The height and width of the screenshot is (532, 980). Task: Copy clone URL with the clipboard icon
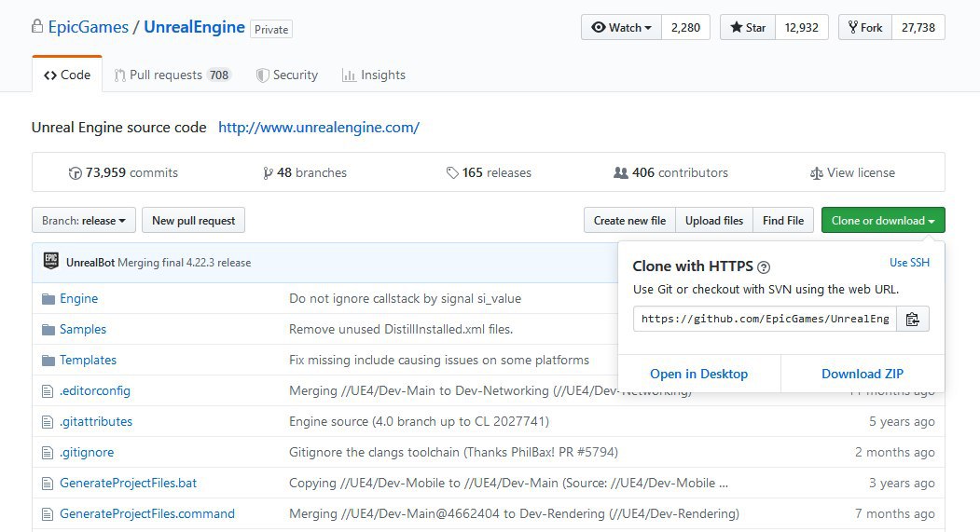(x=913, y=319)
